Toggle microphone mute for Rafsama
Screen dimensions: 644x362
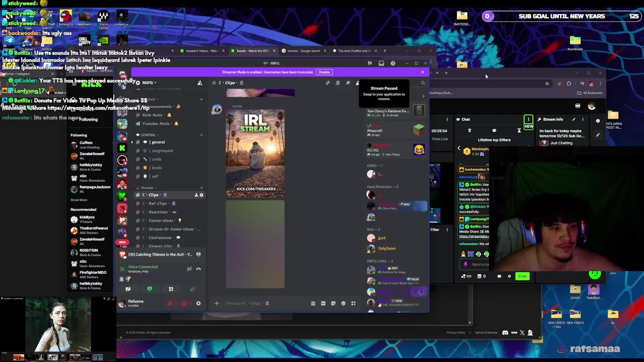click(170, 303)
